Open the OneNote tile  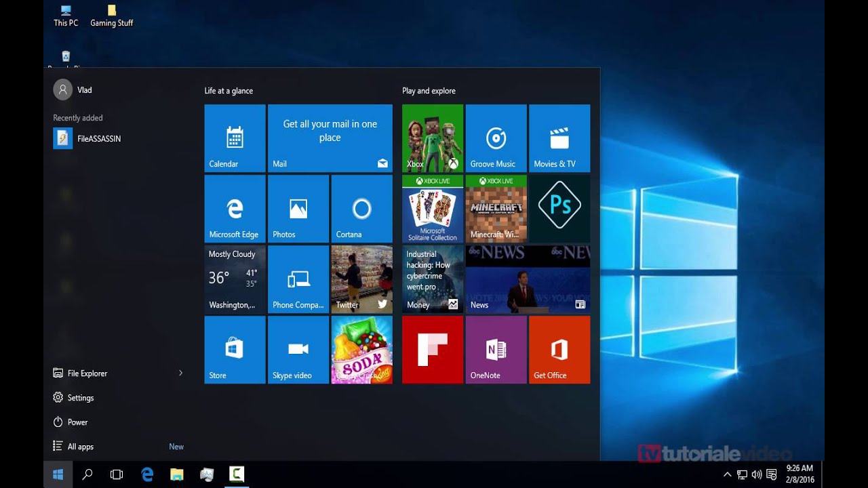point(496,350)
